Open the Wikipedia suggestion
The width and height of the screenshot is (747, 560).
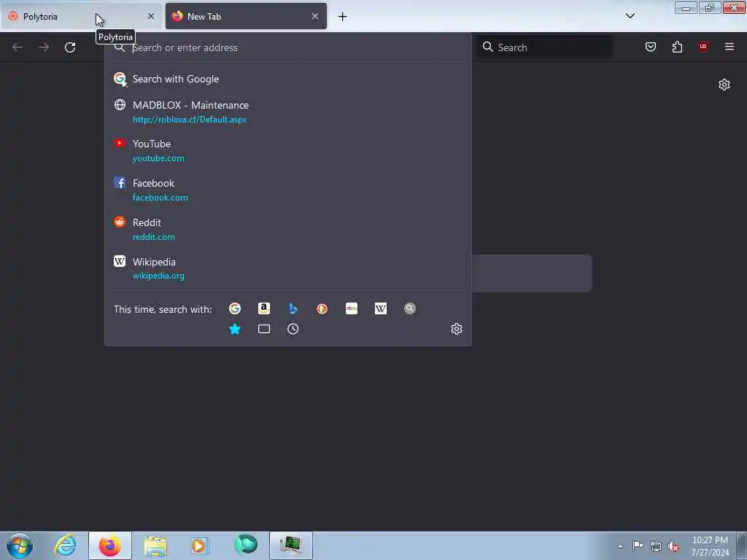[287, 268]
